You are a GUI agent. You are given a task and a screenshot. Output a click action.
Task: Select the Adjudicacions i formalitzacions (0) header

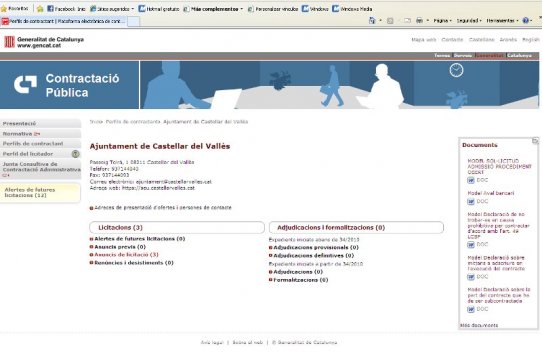click(356, 228)
